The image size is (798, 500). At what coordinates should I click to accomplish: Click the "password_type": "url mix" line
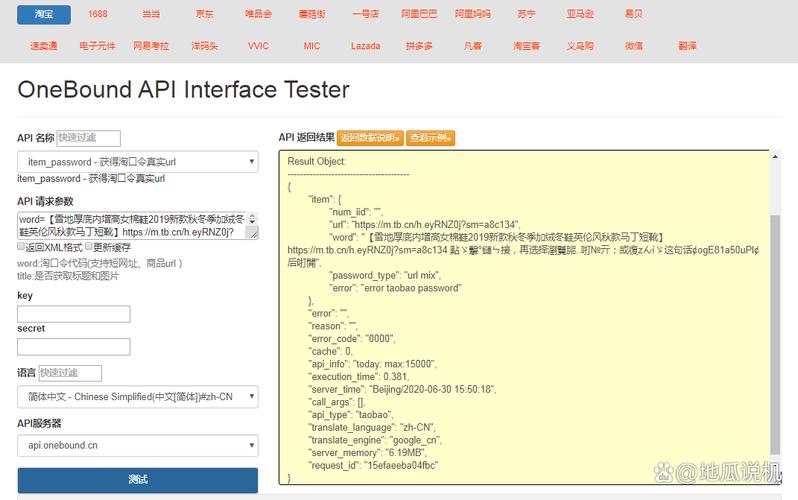385,275
